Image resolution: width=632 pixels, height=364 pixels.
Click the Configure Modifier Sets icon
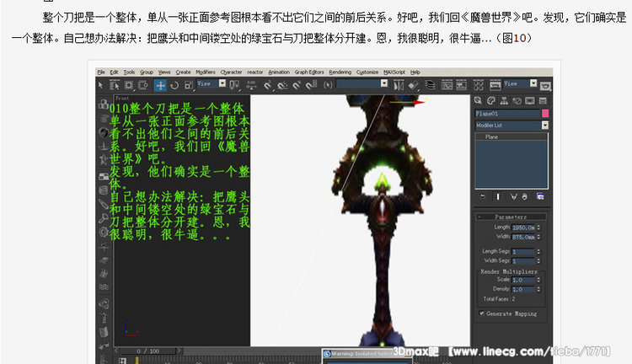point(540,196)
